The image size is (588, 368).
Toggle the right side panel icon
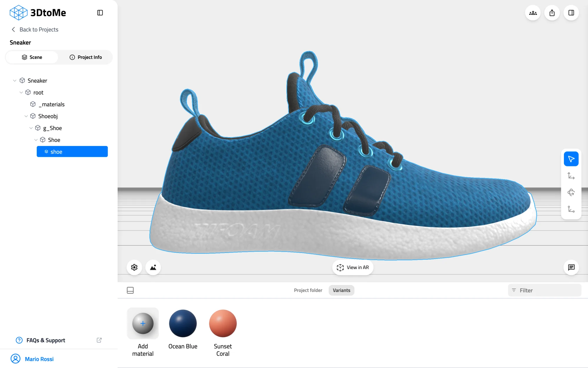[571, 13]
